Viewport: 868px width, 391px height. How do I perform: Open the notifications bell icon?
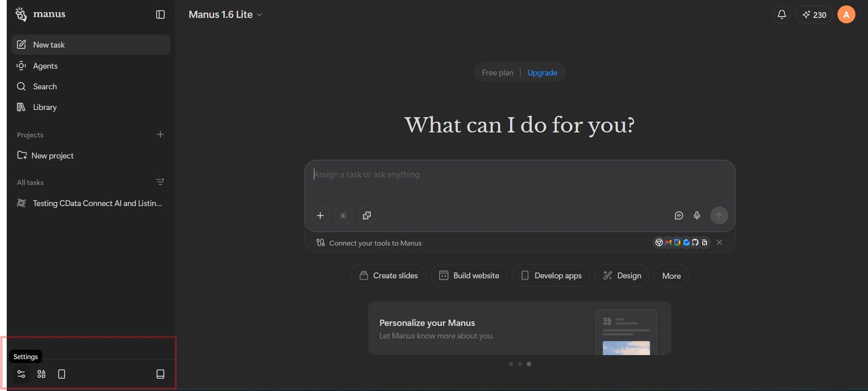tap(782, 14)
